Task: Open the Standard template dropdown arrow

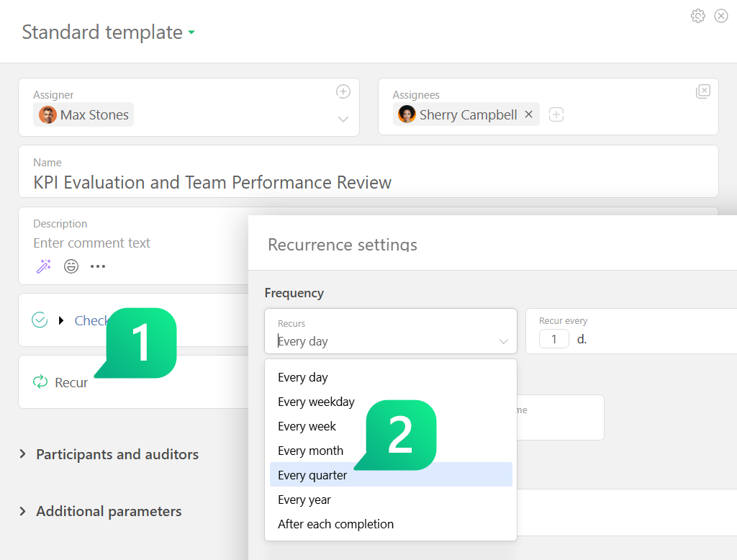Action: (191, 32)
